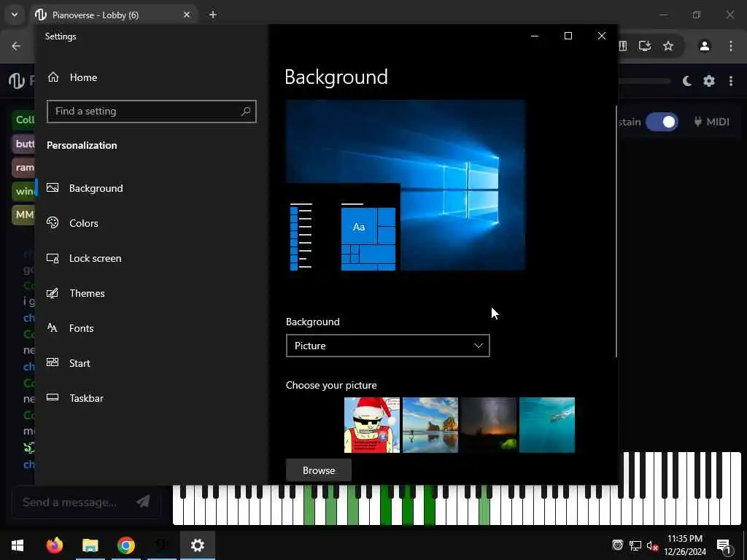Screen dimensions: 747x560
Task: Click the send message paper plane icon
Action: click(142, 502)
